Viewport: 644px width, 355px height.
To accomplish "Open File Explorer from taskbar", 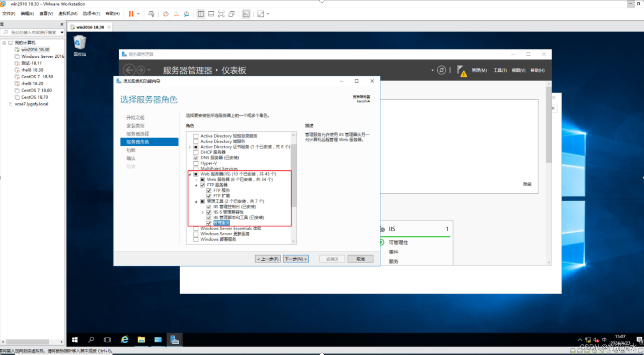I will 141,340.
